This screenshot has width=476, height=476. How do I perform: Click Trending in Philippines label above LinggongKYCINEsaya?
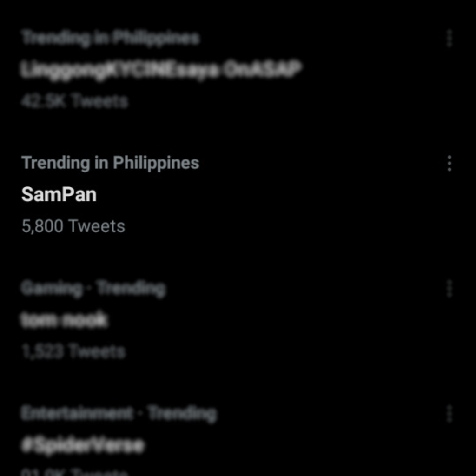[110, 38]
